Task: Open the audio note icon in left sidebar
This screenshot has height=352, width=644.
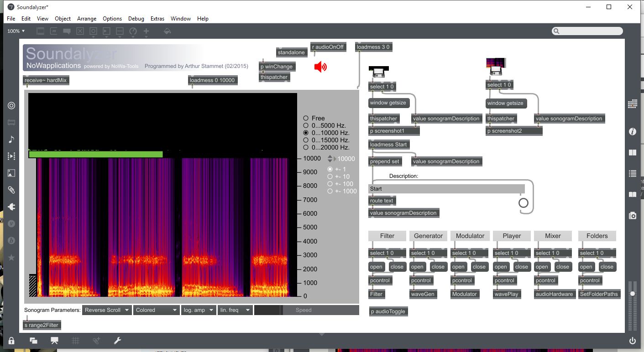Action: pos(11,139)
